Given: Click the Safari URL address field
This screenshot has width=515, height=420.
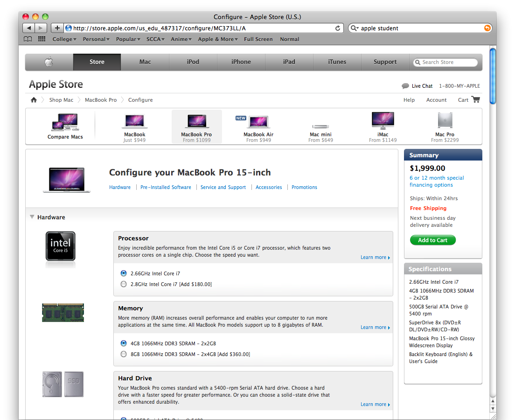Looking at the screenshot, I should coord(204,28).
